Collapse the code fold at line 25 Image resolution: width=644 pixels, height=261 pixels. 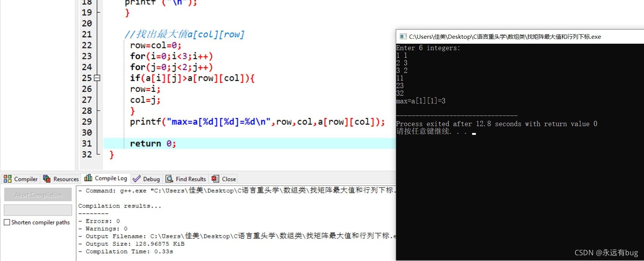(x=97, y=78)
